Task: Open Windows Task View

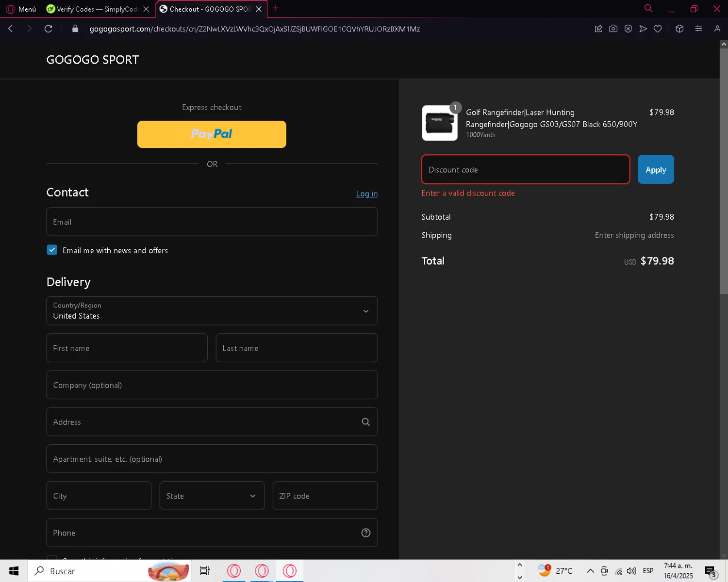Action: click(205, 571)
